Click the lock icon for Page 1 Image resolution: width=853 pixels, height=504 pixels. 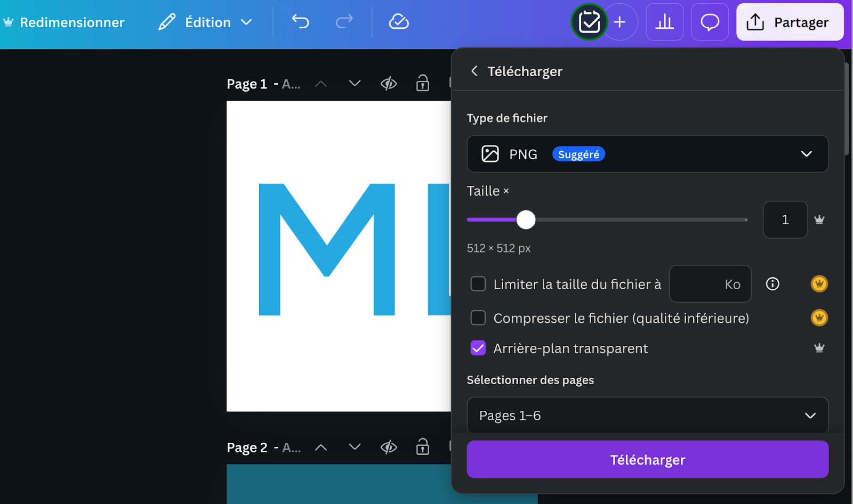tap(422, 84)
